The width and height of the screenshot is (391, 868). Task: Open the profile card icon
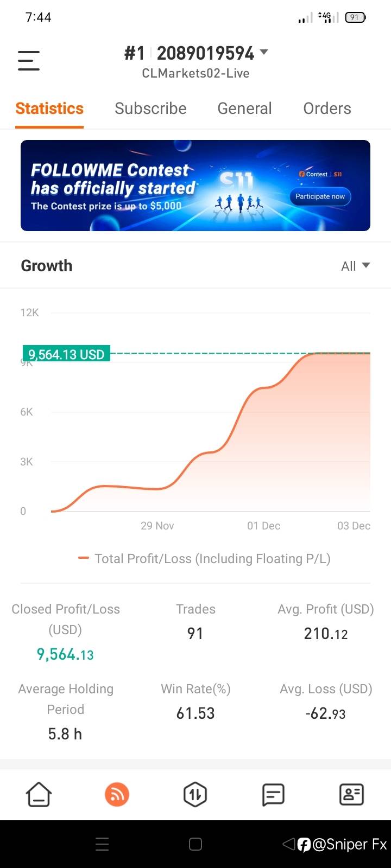point(351,795)
